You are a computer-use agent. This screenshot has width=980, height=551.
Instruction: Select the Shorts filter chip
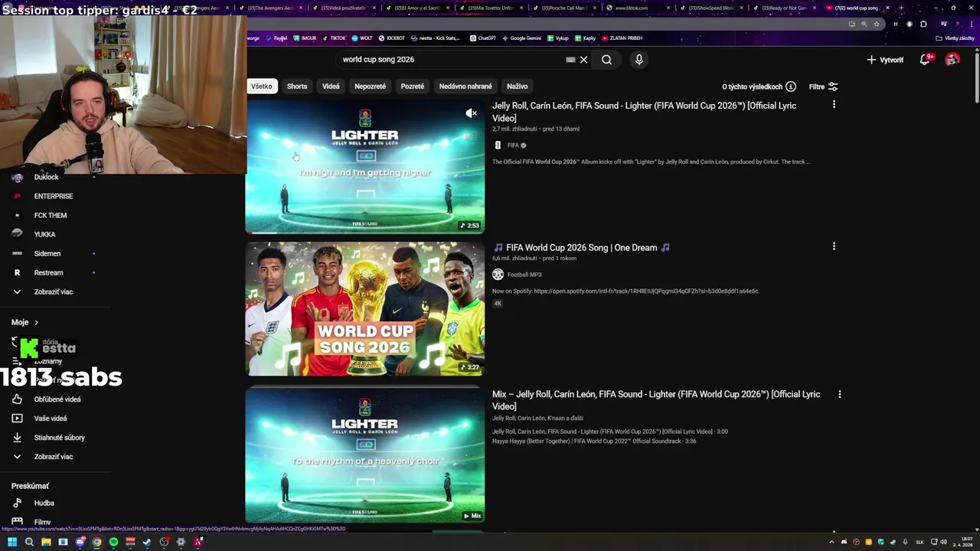point(297,86)
